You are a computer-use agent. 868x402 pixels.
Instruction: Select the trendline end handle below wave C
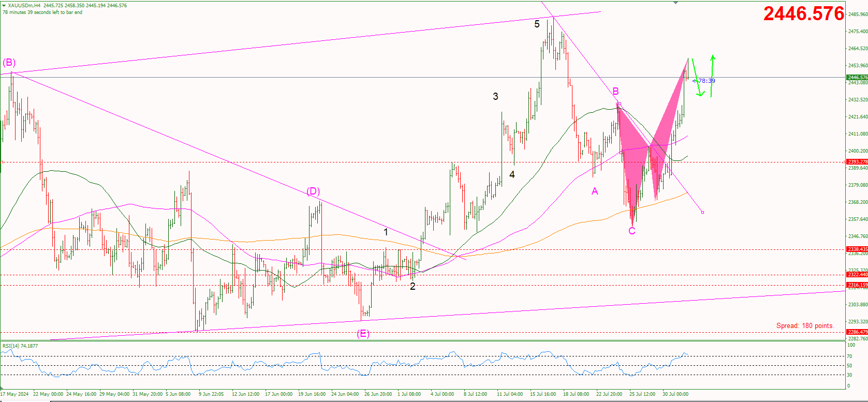[x=702, y=212]
